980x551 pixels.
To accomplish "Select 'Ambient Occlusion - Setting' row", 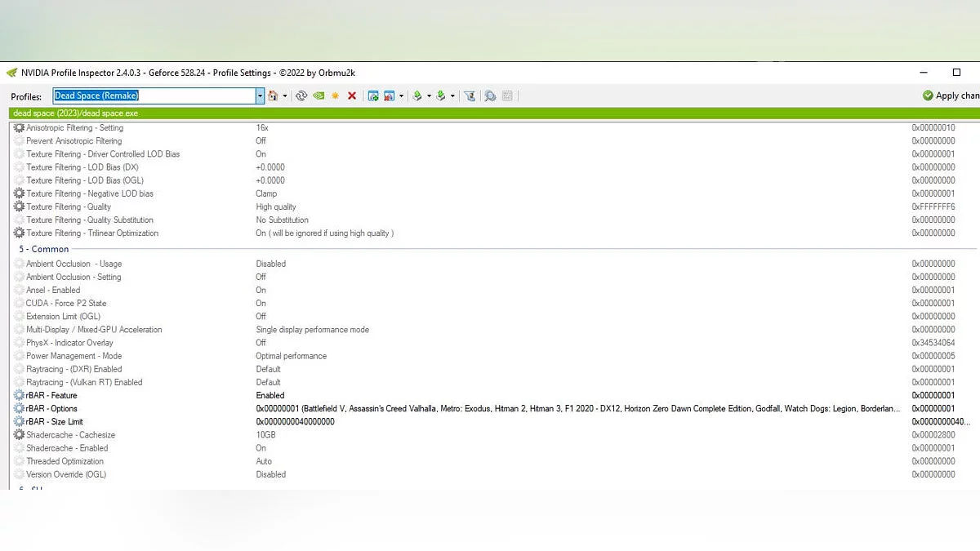I will click(x=73, y=277).
